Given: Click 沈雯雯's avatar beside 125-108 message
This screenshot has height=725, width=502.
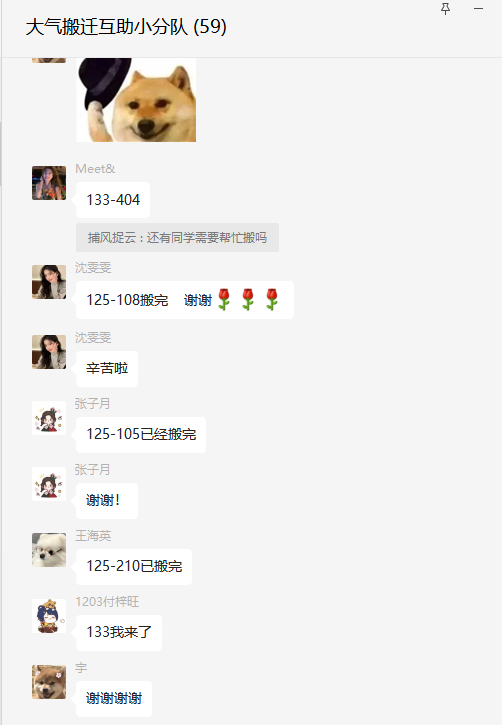Looking at the screenshot, I should click(49, 282).
